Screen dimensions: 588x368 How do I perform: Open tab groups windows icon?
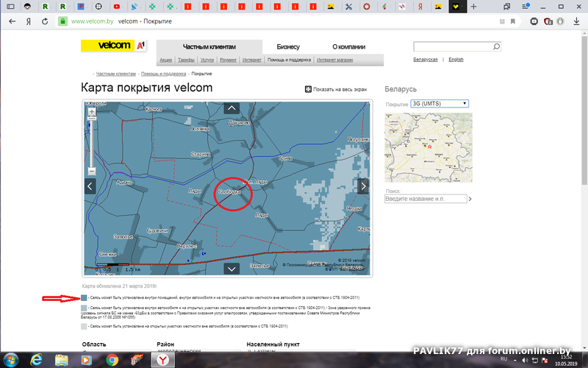(507, 7)
